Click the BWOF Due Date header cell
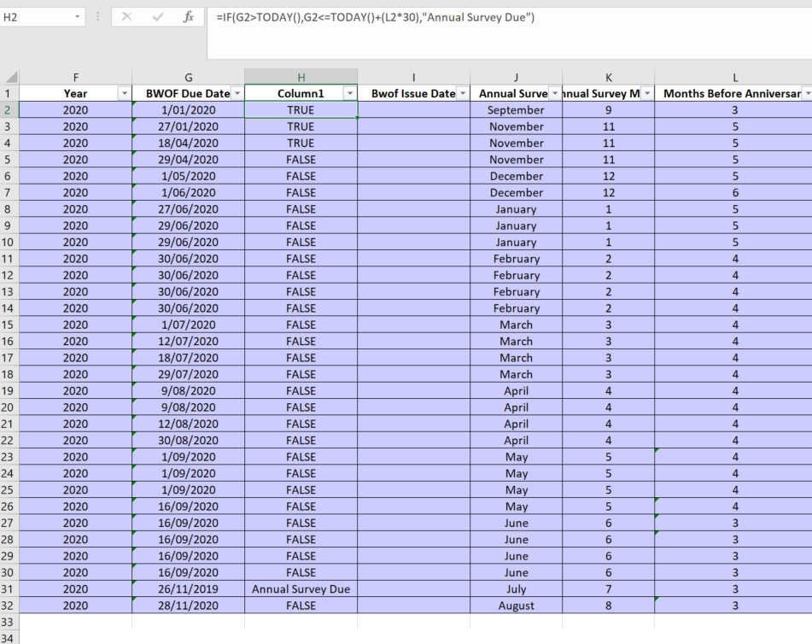This screenshot has width=812, height=644. 189,93
